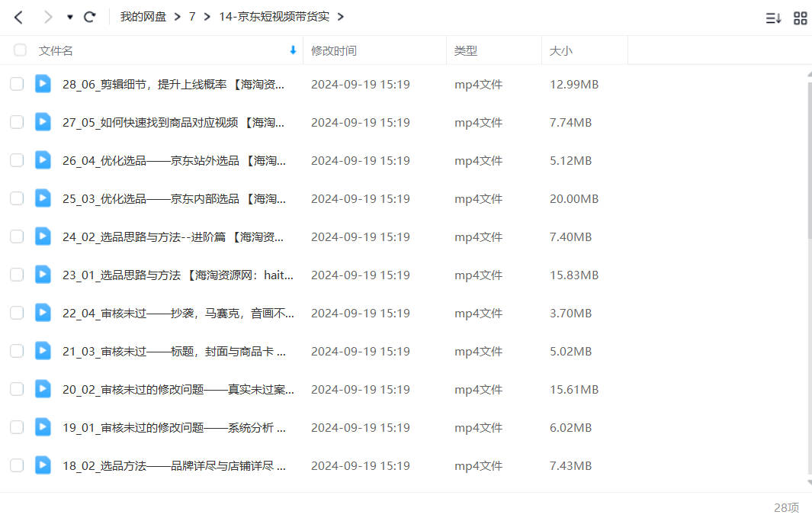
Task: Toggle the select-all checkbox in the header
Action: [20, 50]
